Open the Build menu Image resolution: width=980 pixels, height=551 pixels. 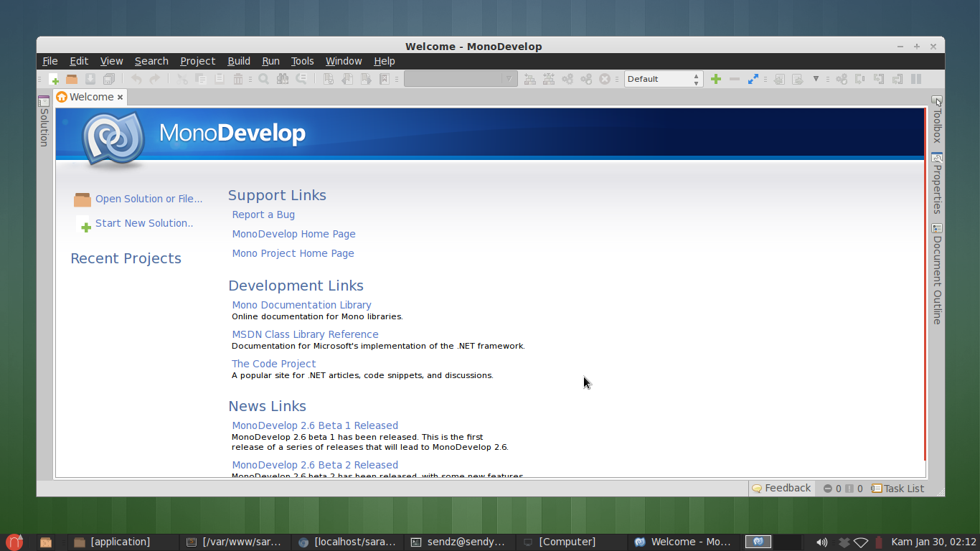239,61
